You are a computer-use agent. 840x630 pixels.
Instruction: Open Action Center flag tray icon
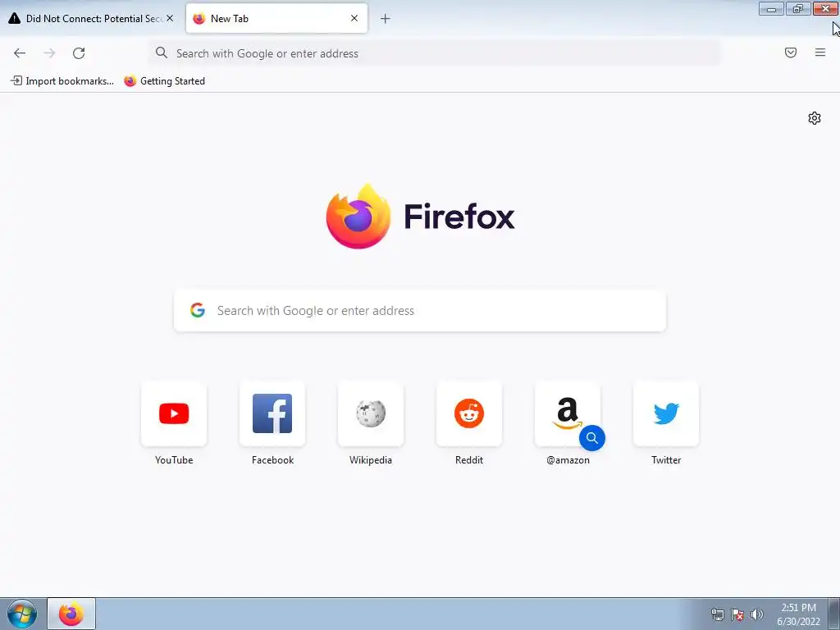pos(737,614)
